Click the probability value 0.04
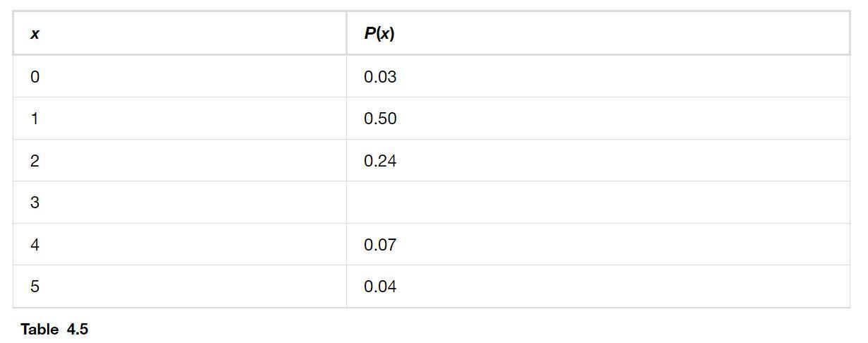 [x=380, y=287]
